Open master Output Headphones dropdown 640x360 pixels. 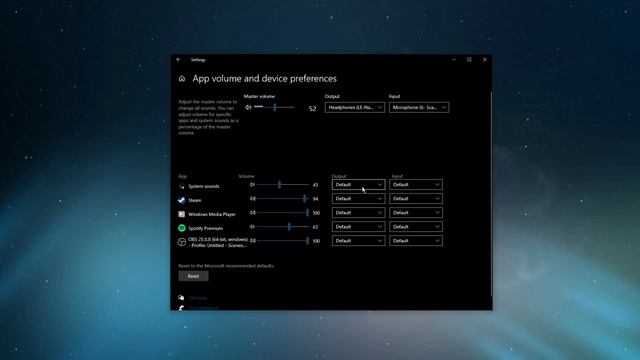(x=355, y=107)
